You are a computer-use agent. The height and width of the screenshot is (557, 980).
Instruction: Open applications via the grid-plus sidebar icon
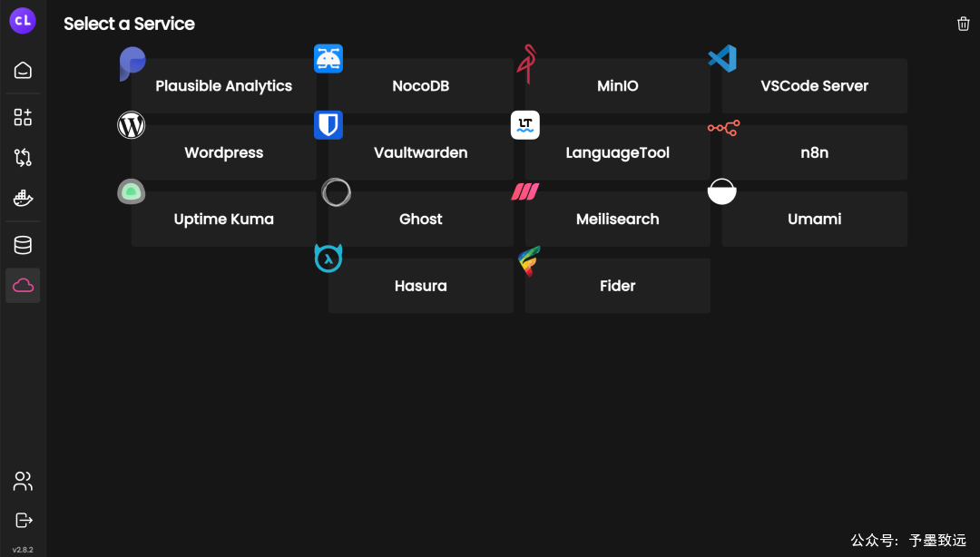[x=23, y=117]
